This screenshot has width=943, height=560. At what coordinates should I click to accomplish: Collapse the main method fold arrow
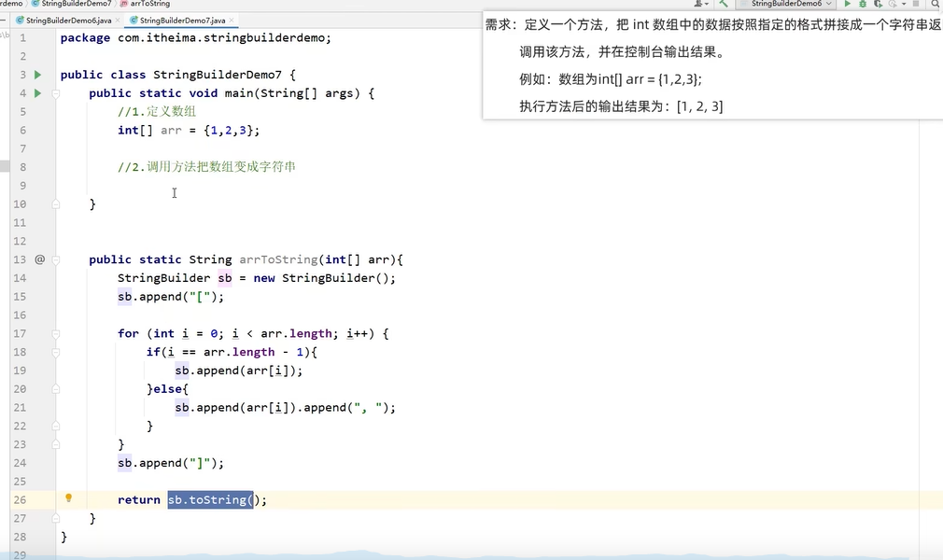coord(54,92)
